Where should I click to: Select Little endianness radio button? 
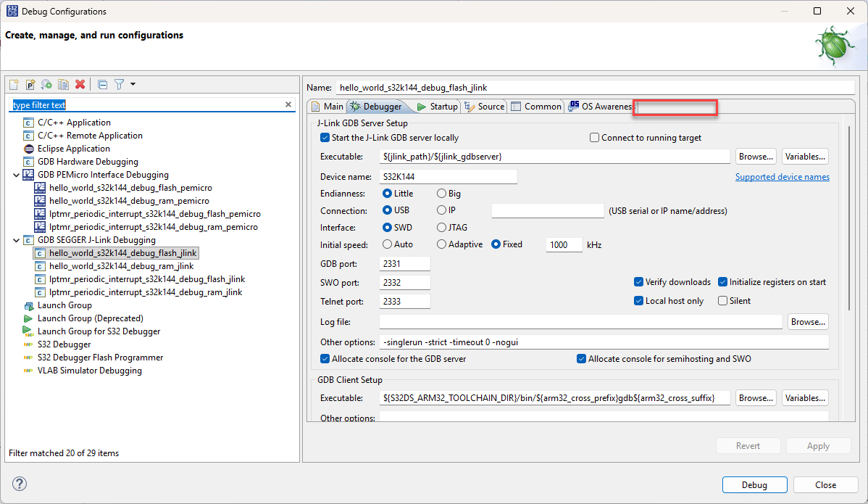[387, 194]
